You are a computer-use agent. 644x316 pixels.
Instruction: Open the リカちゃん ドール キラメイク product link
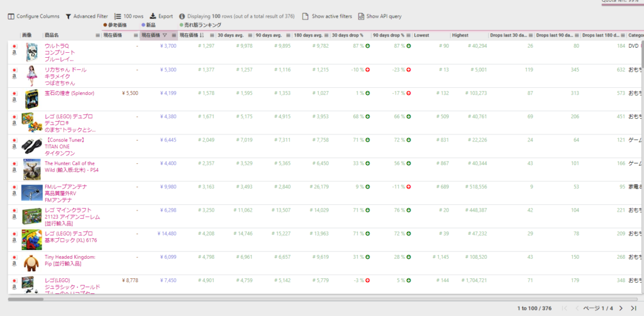pyautogui.click(x=65, y=77)
